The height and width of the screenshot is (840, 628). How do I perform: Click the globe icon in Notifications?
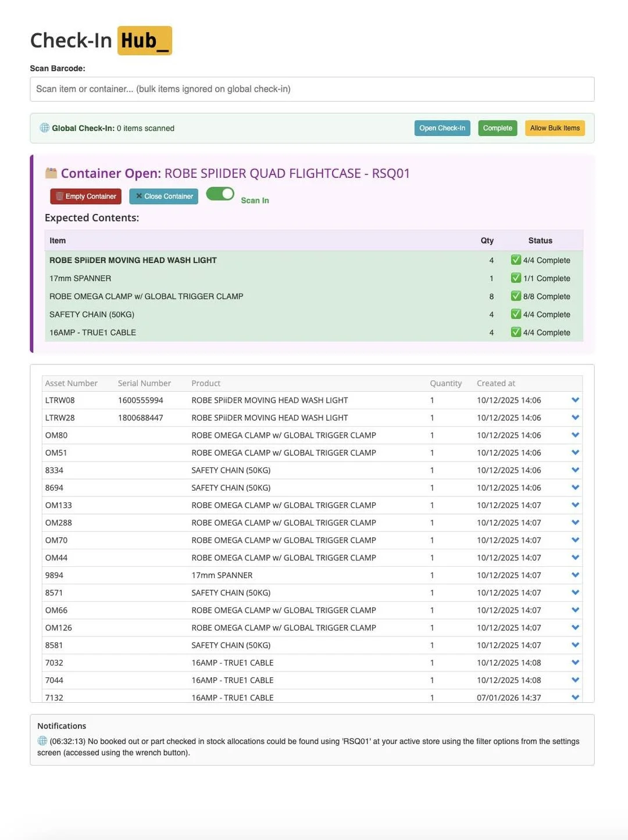click(42, 741)
